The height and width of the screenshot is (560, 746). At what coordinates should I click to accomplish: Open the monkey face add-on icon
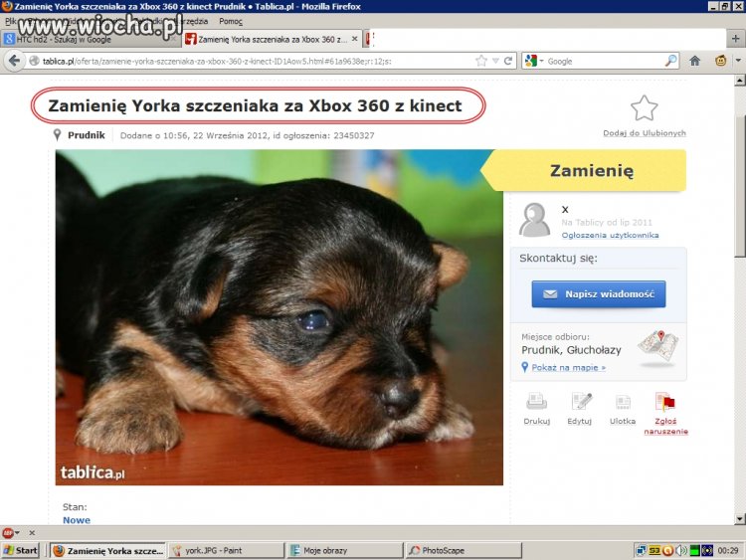pos(721,61)
